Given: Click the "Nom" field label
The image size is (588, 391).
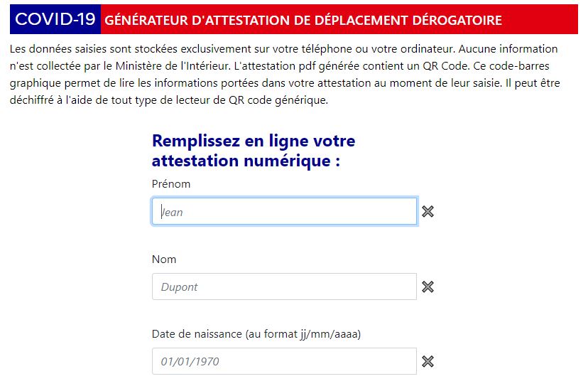Looking at the screenshot, I should tap(164, 259).
